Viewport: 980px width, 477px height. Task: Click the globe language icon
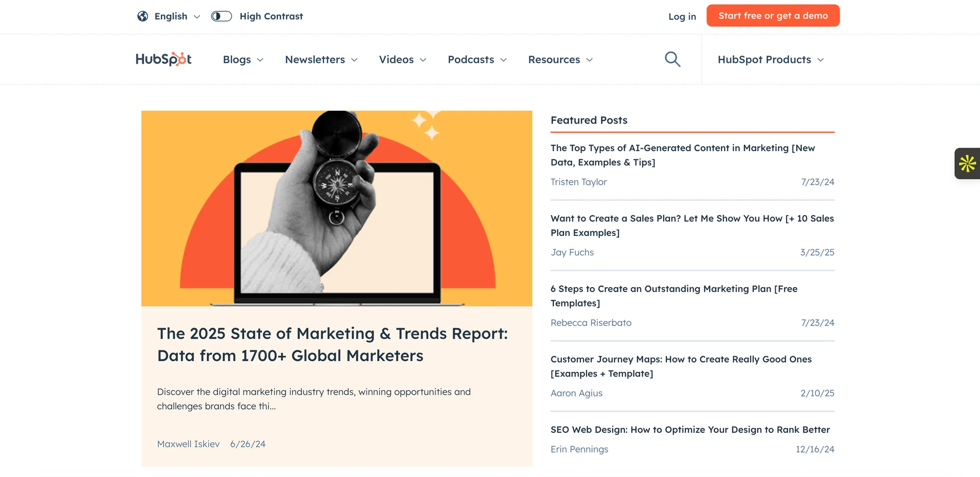tap(142, 16)
